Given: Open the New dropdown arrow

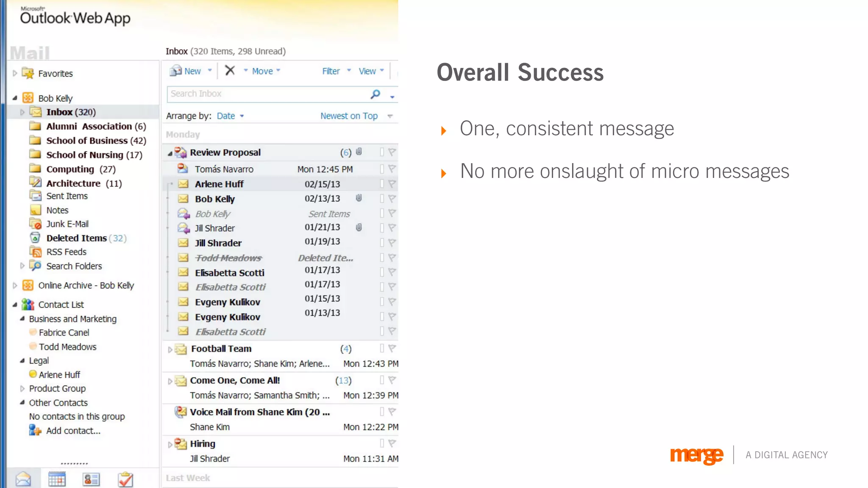Looking at the screenshot, I should pyautogui.click(x=209, y=71).
